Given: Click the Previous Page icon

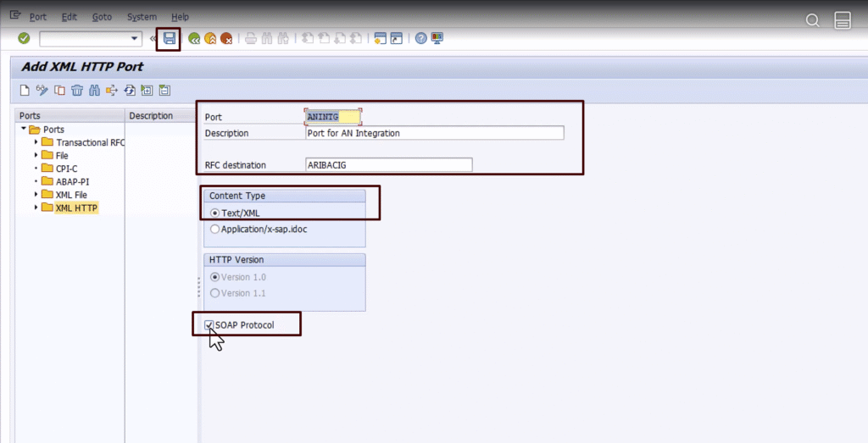Looking at the screenshot, I should click(324, 38).
